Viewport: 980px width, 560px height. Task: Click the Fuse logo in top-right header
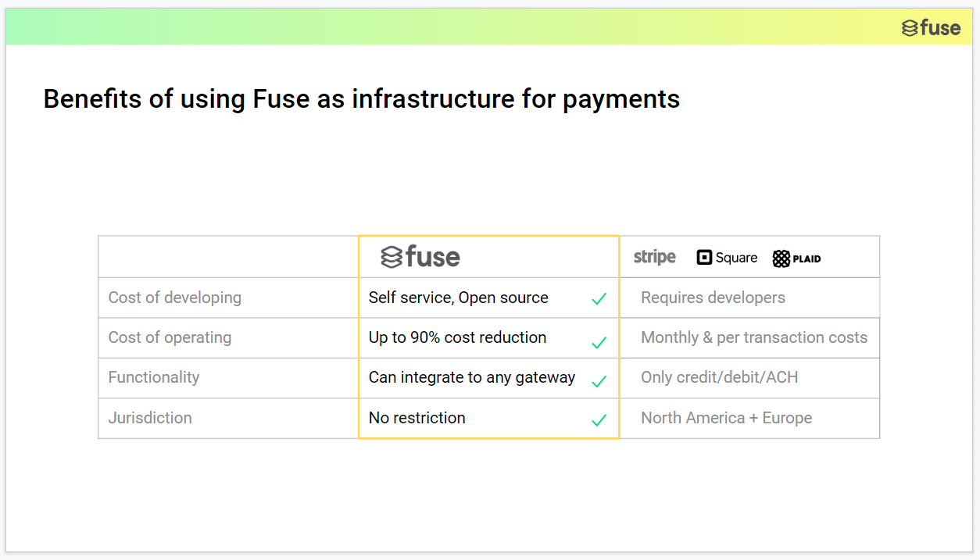[x=931, y=28]
